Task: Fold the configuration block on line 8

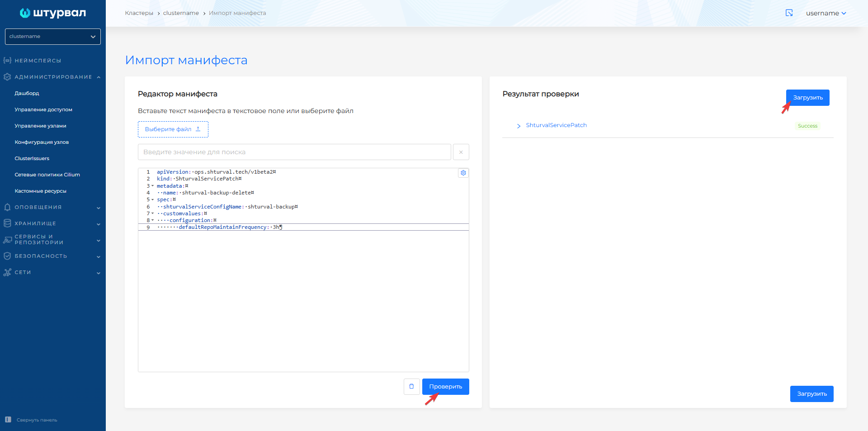Action: click(152, 220)
